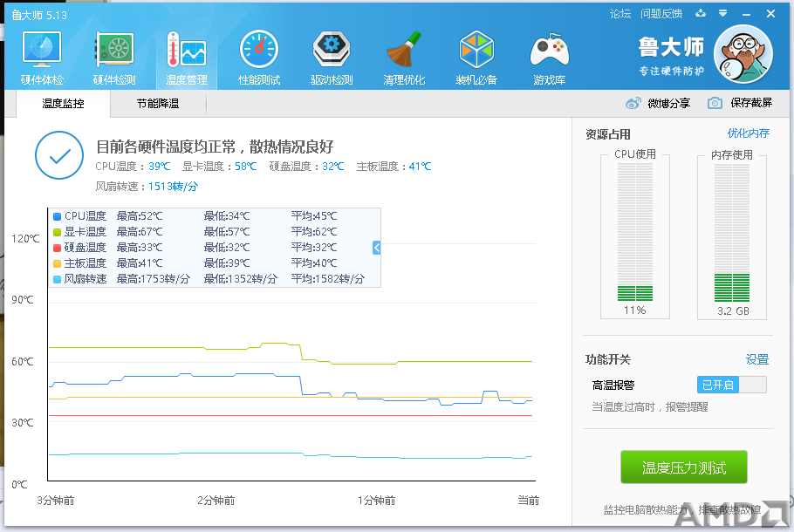
Task: Click the 3.2 GB memory value
Action: pyautogui.click(x=733, y=310)
